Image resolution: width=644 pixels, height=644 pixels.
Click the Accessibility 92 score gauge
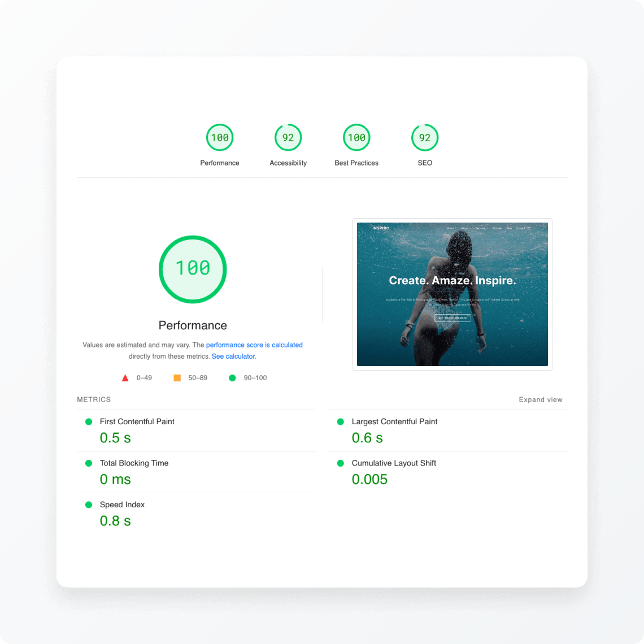pos(288,138)
